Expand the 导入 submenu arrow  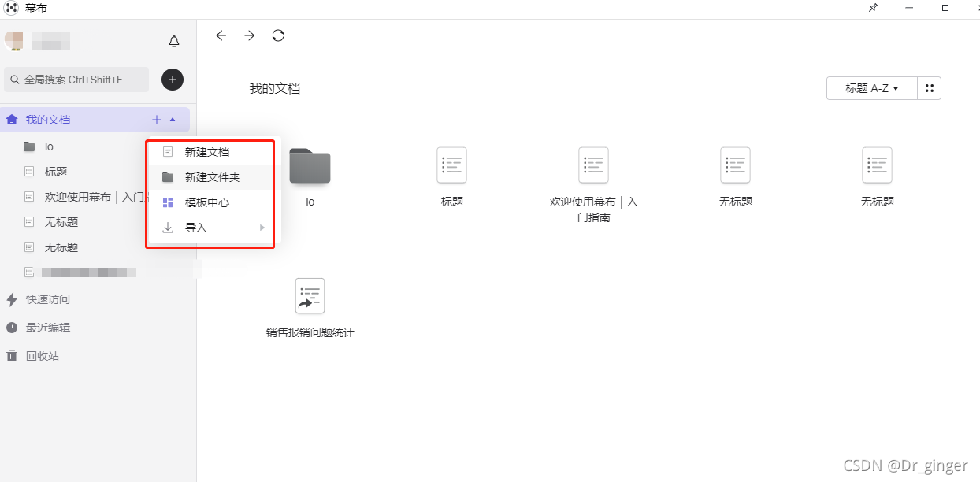[262, 227]
